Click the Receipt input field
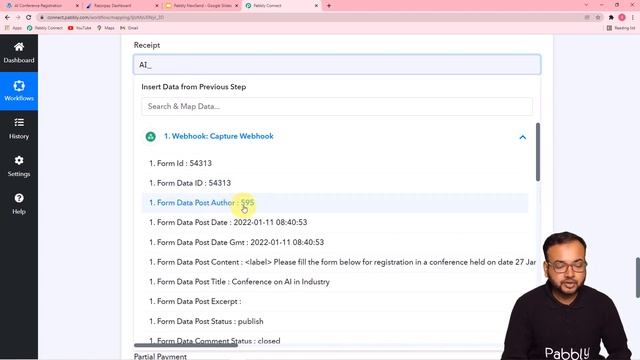This screenshot has height=360, width=640. pos(337,64)
